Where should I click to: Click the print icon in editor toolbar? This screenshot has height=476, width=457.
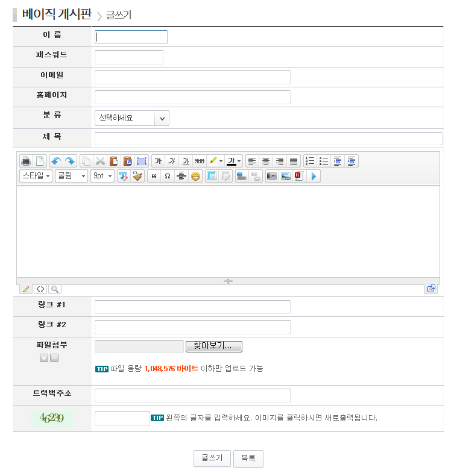point(26,161)
